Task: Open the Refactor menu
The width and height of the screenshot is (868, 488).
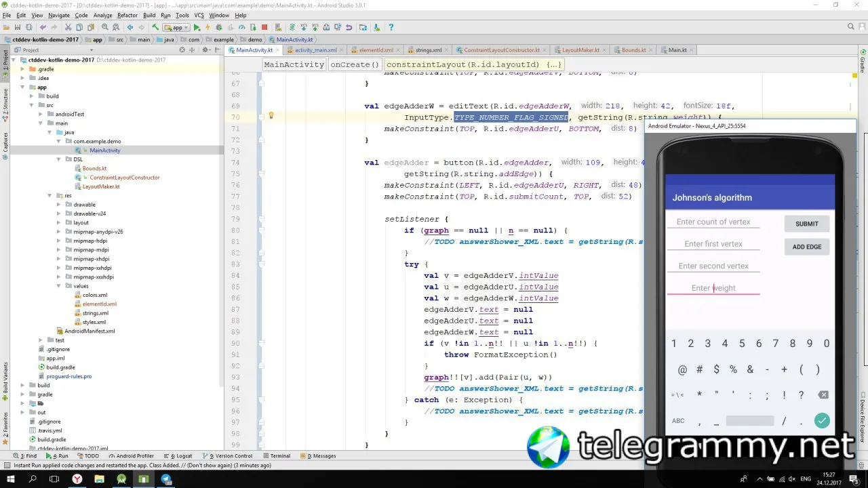Action: pos(127,15)
